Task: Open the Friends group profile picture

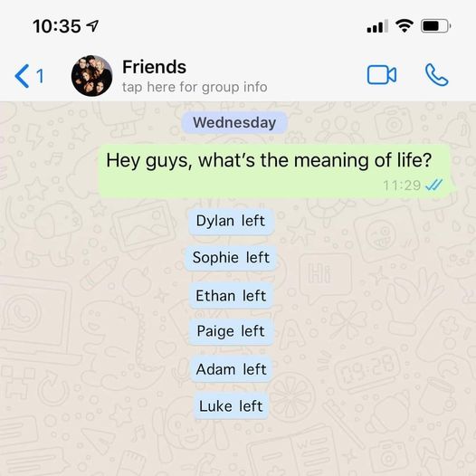Action: [x=91, y=76]
